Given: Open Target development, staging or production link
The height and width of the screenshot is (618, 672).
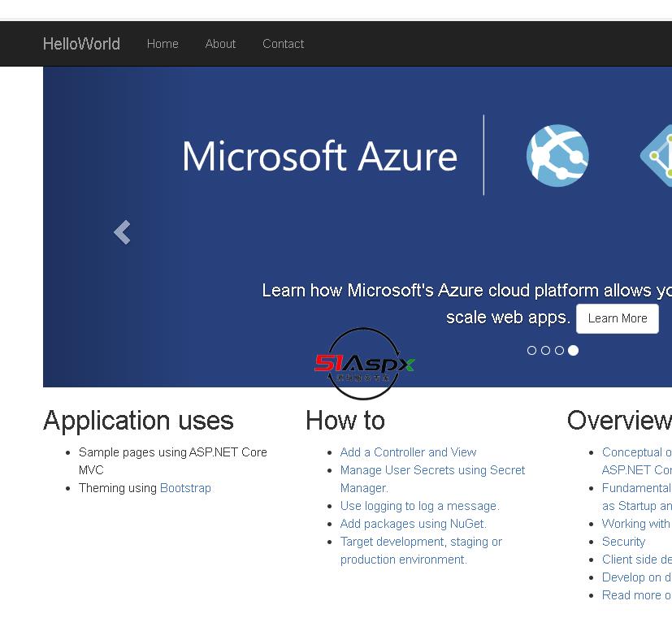Looking at the screenshot, I should tap(421, 551).
